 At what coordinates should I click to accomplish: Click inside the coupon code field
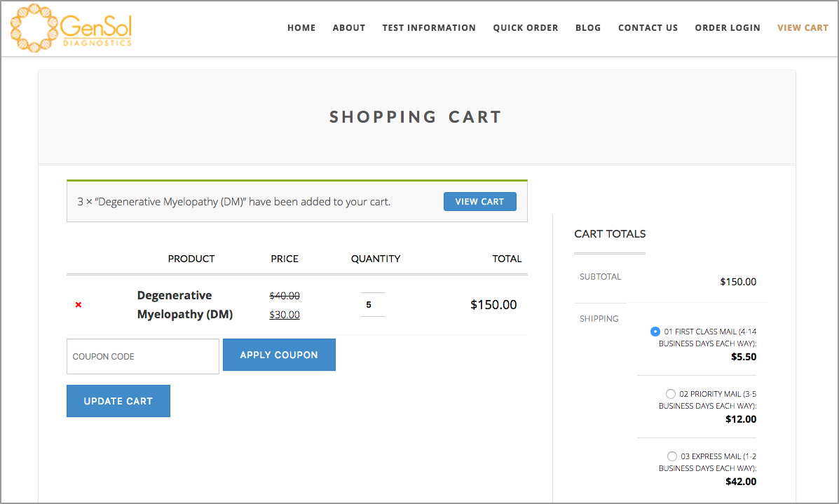(142, 356)
